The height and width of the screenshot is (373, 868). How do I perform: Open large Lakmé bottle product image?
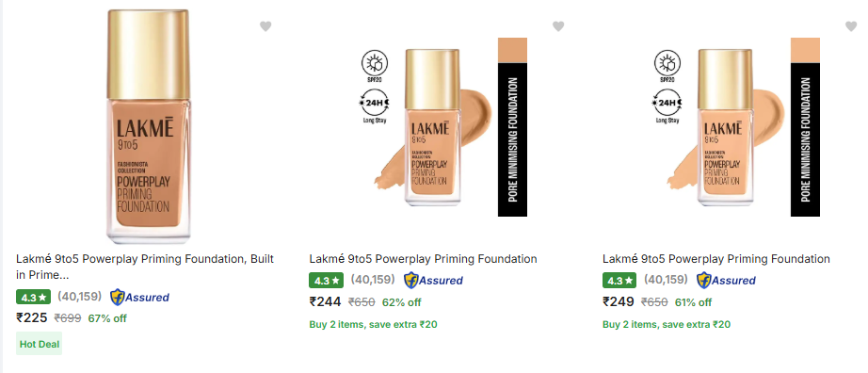[x=148, y=126]
